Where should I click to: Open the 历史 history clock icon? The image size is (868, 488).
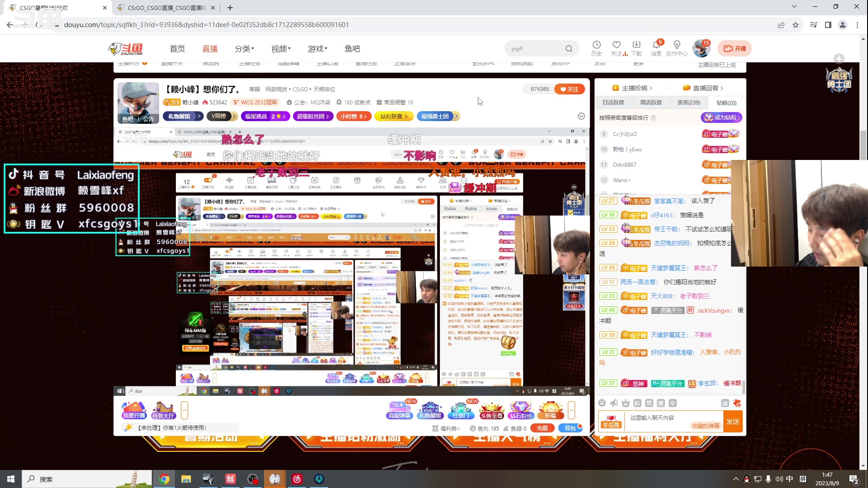pyautogui.click(x=596, y=48)
